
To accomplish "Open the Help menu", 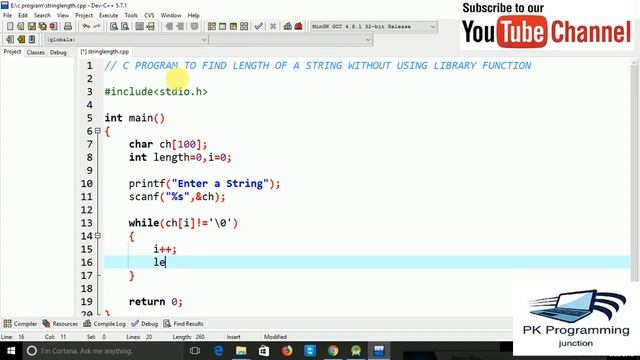I will click(193, 16).
